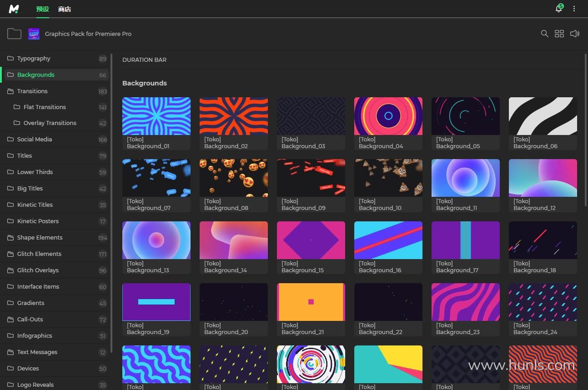Image resolution: width=588 pixels, height=390 pixels.
Task: Switch to the 预设 tab
Action: [42, 9]
